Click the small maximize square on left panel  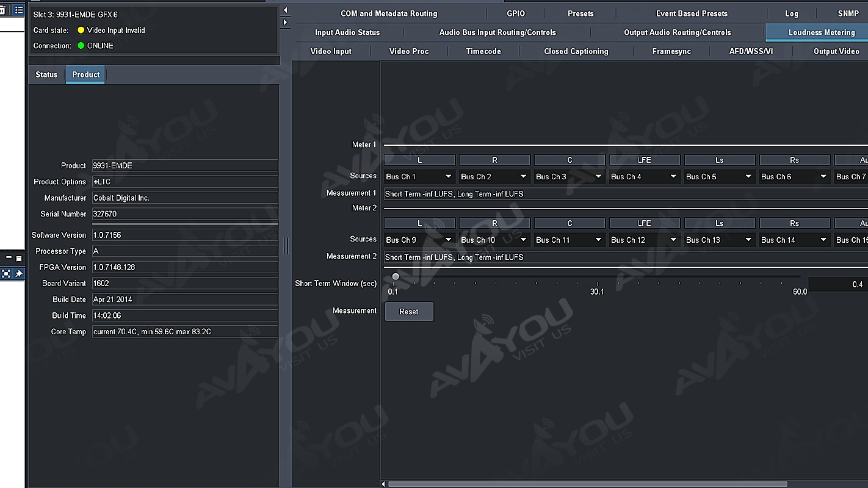[19, 258]
